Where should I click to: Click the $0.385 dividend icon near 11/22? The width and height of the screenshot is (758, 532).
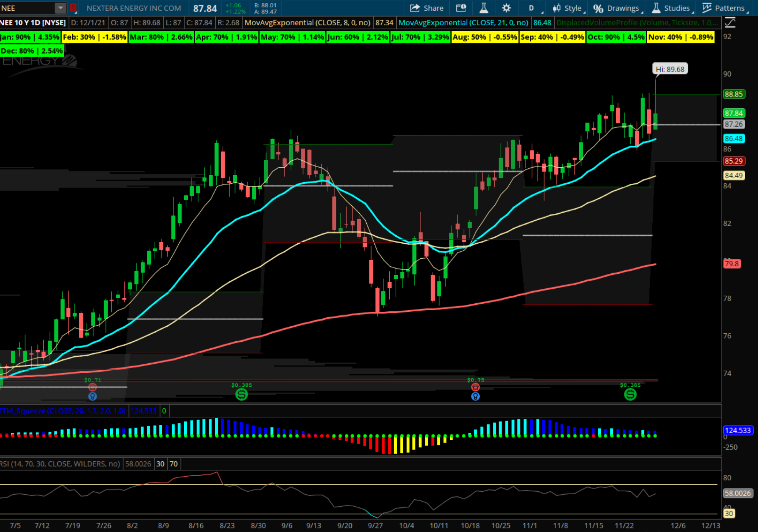pyautogui.click(x=630, y=394)
